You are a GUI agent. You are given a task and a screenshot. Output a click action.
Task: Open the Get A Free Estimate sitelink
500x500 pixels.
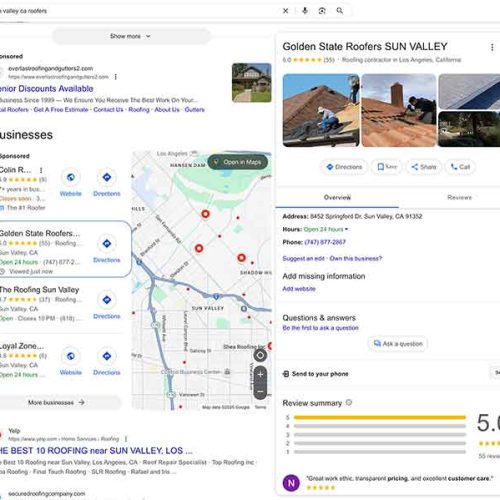pyautogui.click(x=61, y=110)
